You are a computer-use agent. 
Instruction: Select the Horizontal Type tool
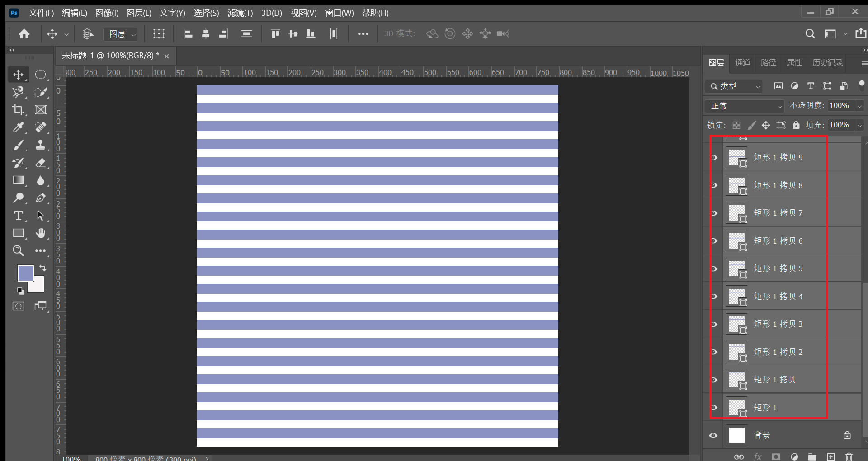pyautogui.click(x=19, y=216)
